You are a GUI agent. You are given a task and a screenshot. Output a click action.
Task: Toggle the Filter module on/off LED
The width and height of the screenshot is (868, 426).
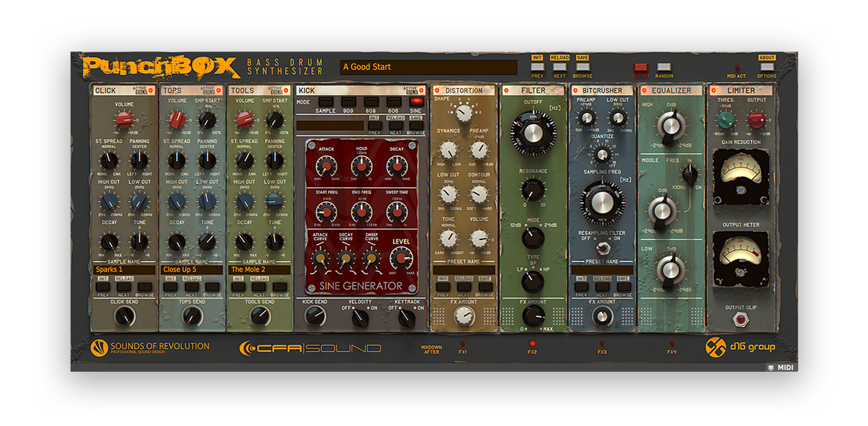pos(506,90)
